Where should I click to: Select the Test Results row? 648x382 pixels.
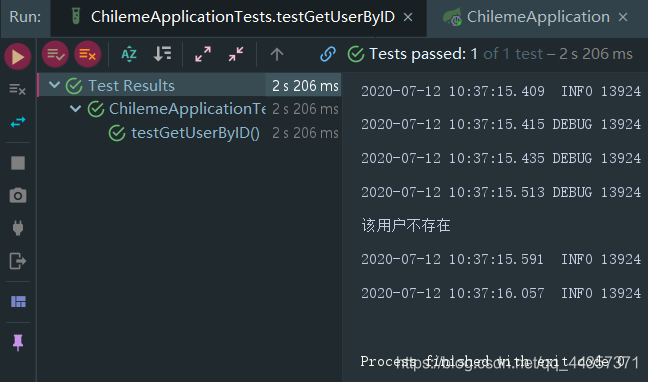pos(190,86)
